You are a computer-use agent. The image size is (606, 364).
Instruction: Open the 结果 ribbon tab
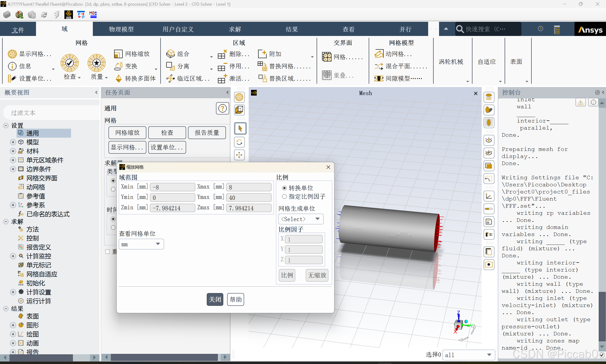point(292,29)
